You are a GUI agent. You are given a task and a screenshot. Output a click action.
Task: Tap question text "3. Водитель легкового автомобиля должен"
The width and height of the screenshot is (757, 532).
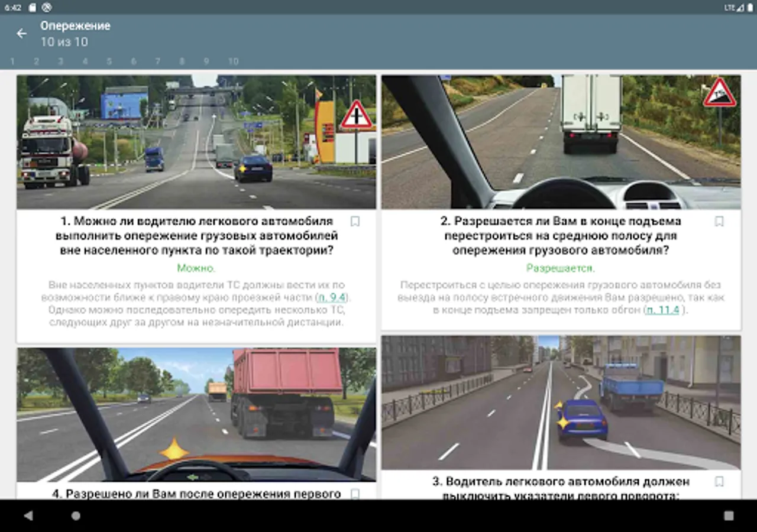point(561,482)
